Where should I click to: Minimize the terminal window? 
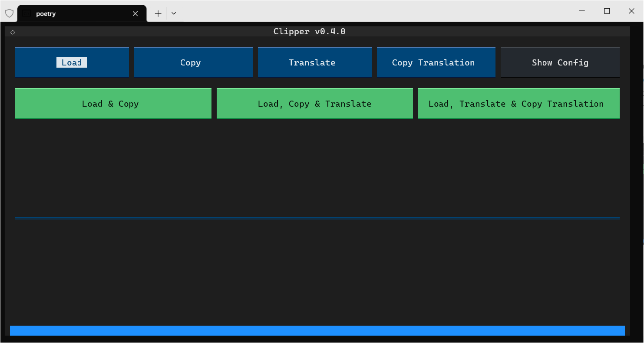(582, 11)
